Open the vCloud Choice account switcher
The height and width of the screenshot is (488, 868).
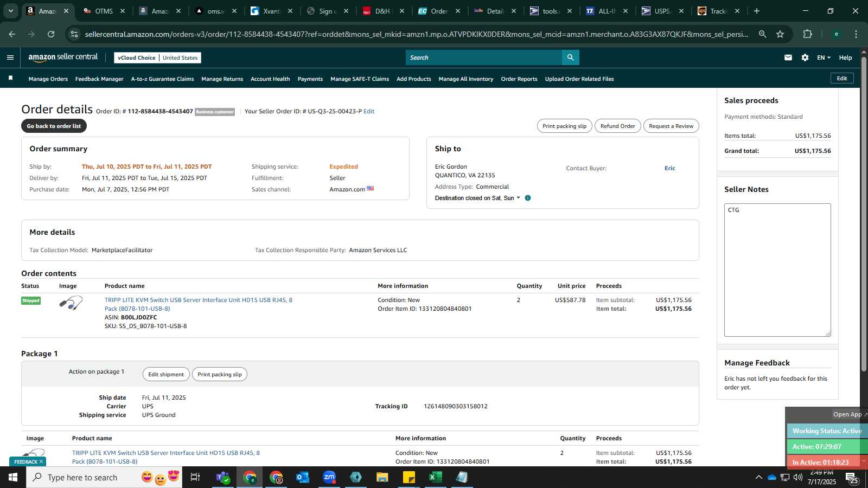point(157,57)
